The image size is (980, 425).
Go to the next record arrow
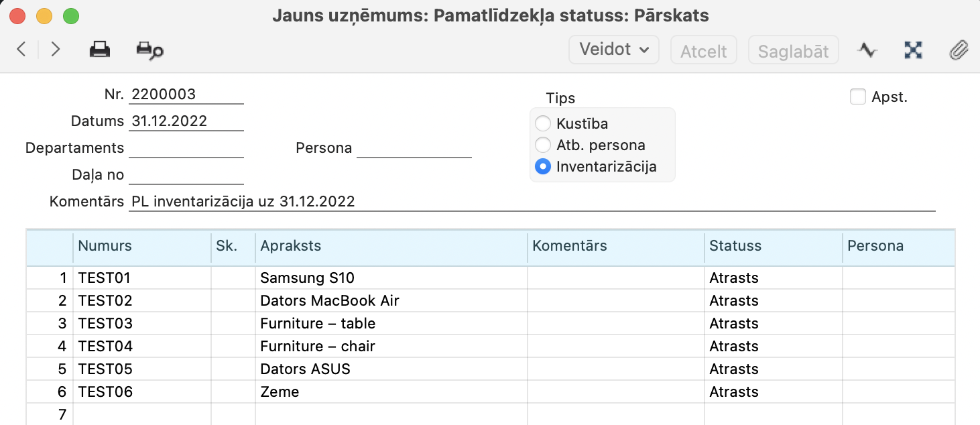coord(56,50)
